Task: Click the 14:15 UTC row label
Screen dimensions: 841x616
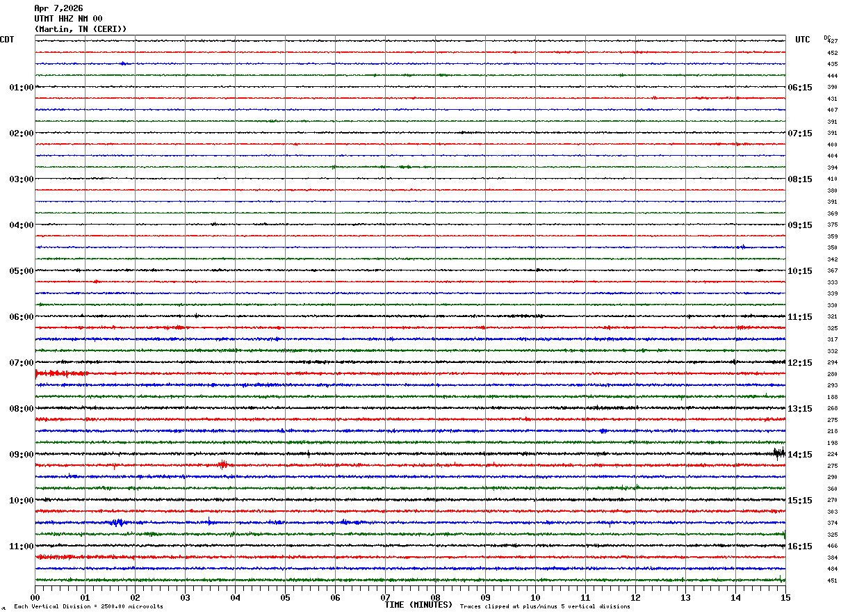Action: (x=799, y=455)
